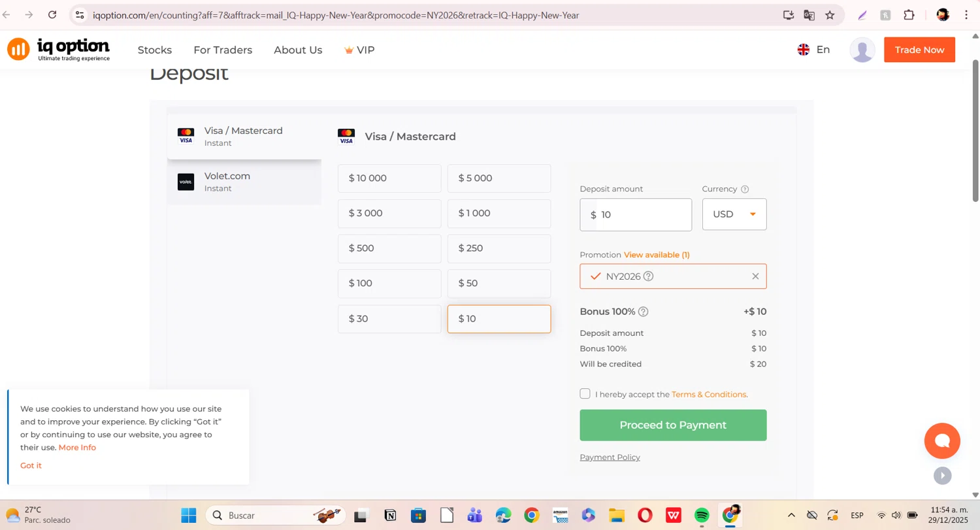Click Proceed to Payment
The image size is (980, 530).
click(x=673, y=425)
